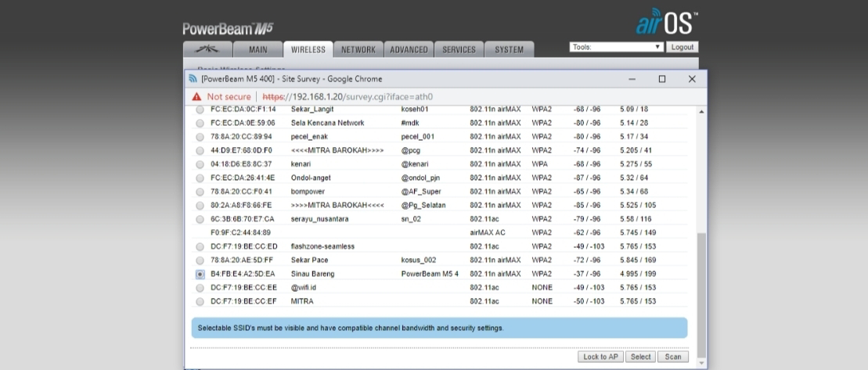The width and height of the screenshot is (868, 370).
Task: Maximize the Site Survey window
Action: (662, 79)
